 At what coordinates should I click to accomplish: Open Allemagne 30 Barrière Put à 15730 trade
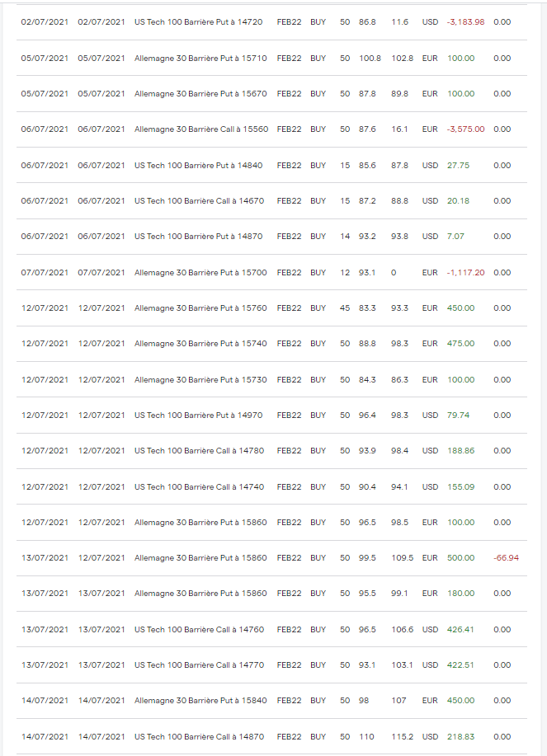(x=200, y=380)
